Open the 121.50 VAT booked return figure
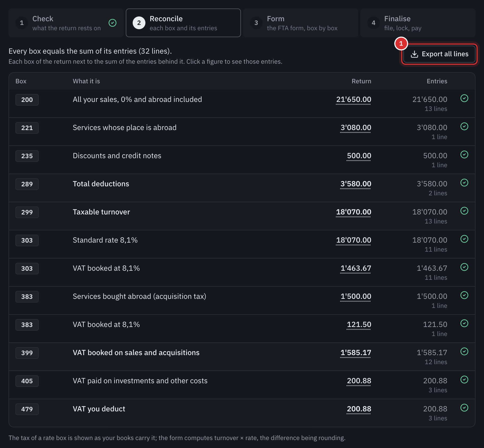The image size is (484, 448). point(359,325)
